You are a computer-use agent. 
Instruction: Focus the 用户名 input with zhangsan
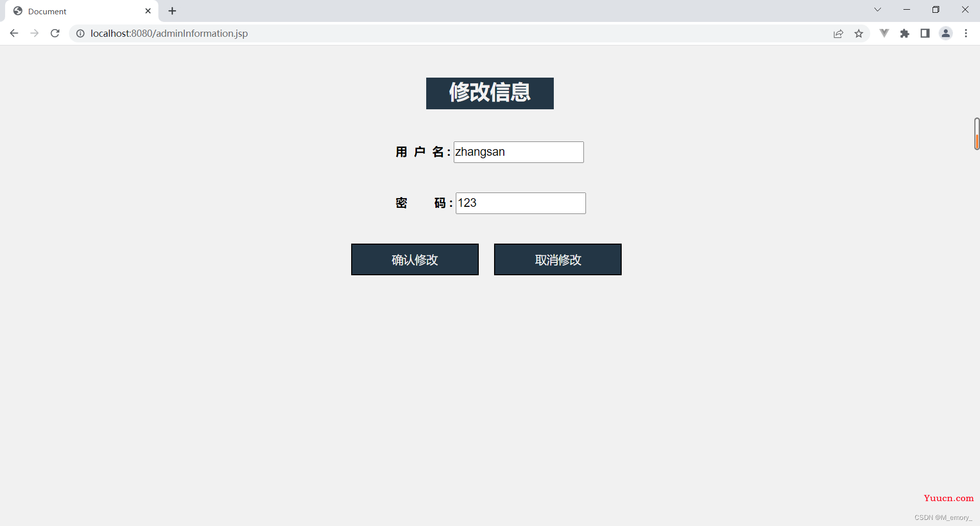tap(518, 152)
